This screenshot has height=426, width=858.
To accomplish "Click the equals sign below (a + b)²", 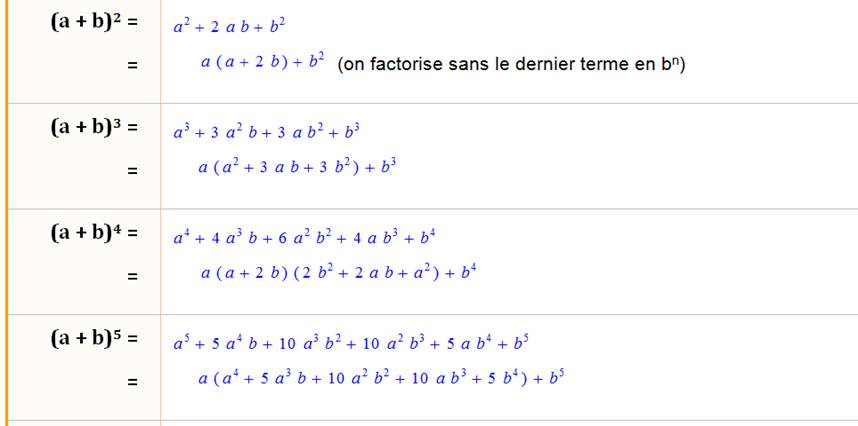I will click(x=131, y=64).
